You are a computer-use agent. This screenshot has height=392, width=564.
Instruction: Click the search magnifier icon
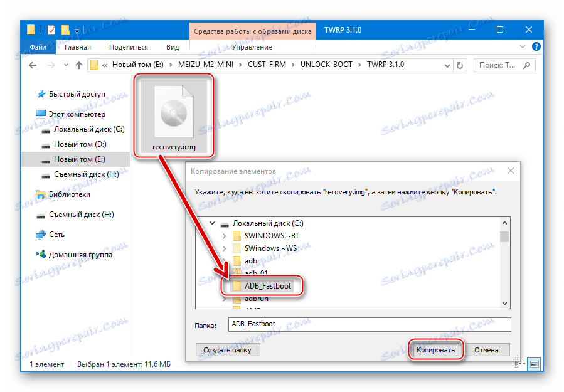coord(526,65)
